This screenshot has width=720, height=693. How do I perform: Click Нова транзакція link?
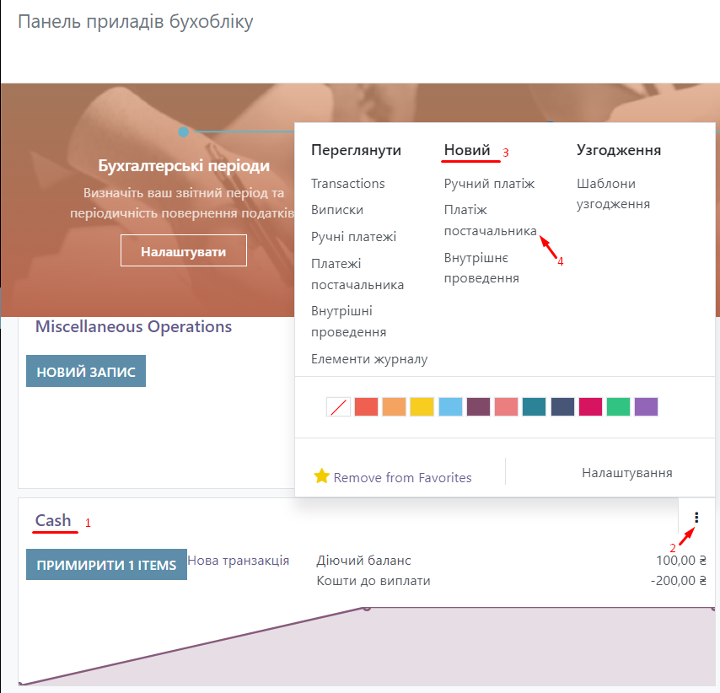point(239,560)
